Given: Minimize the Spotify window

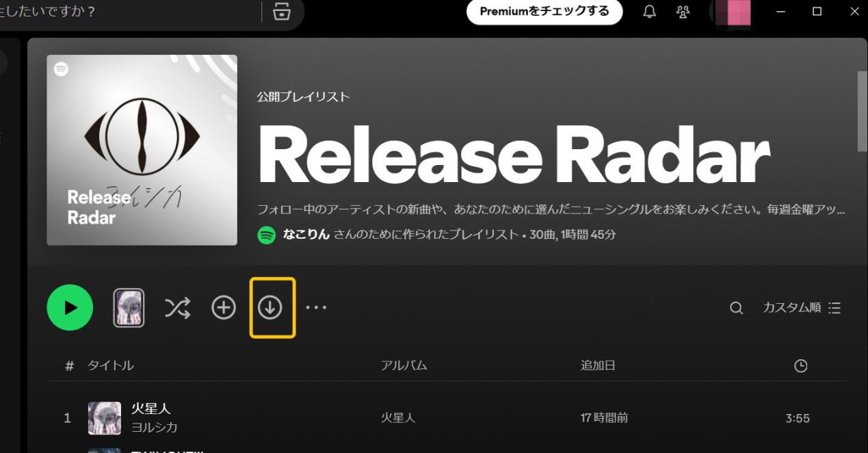Looking at the screenshot, I should (780, 12).
